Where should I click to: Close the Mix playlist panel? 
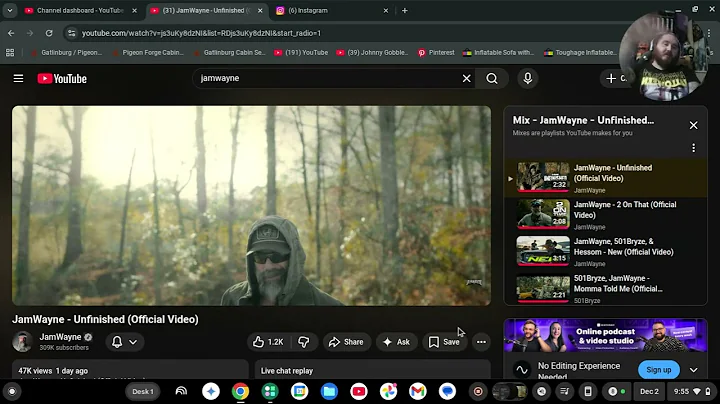click(693, 125)
